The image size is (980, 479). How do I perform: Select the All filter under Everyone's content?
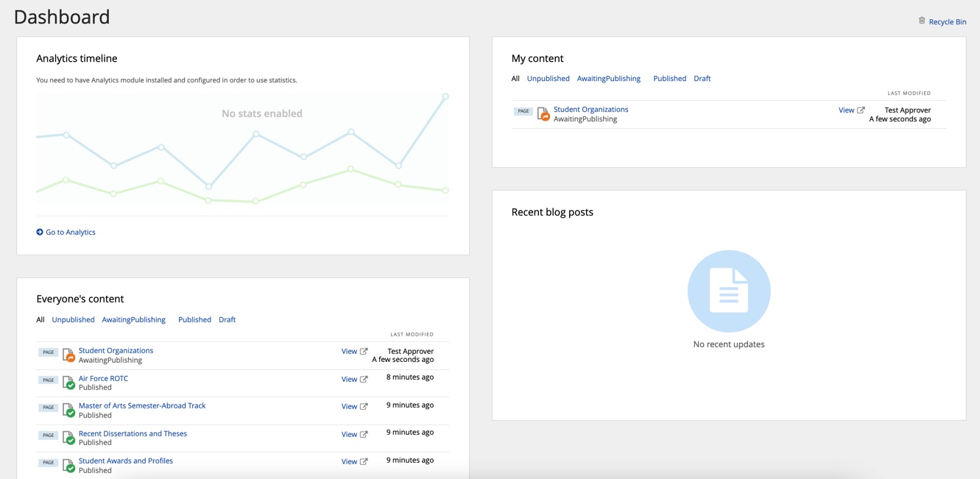point(40,319)
